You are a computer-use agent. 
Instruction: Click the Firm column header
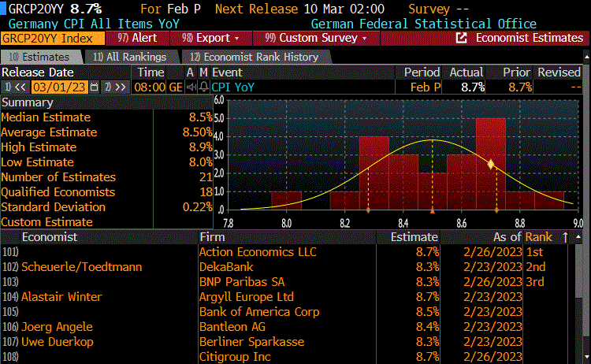pyautogui.click(x=212, y=237)
